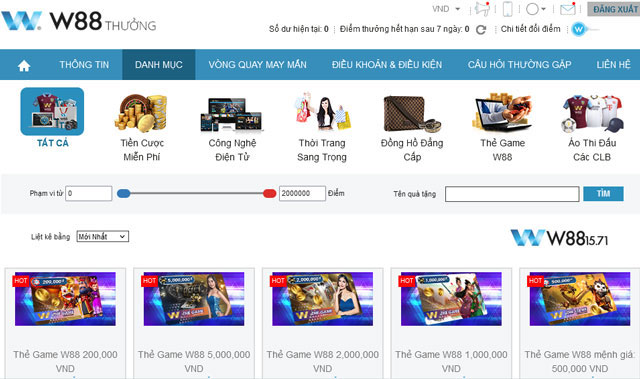640x379 pixels.
Task: Switch to the Vòng Quay May Mắn tab
Action: pyautogui.click(x=258, y=64)
